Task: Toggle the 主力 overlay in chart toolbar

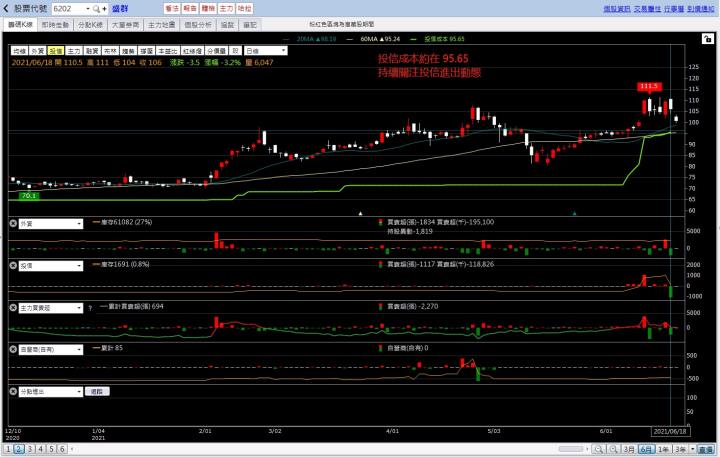Action: tap(74, 51)
